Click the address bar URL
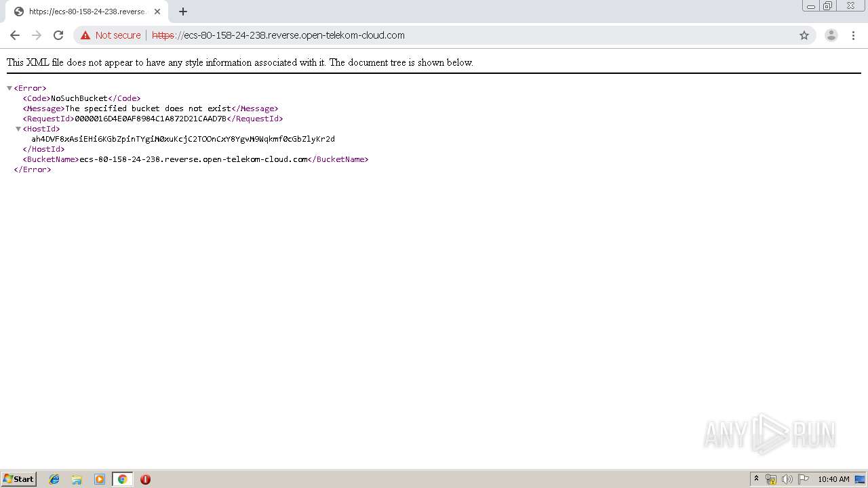The image size is (868, 488). pos(278,35)
